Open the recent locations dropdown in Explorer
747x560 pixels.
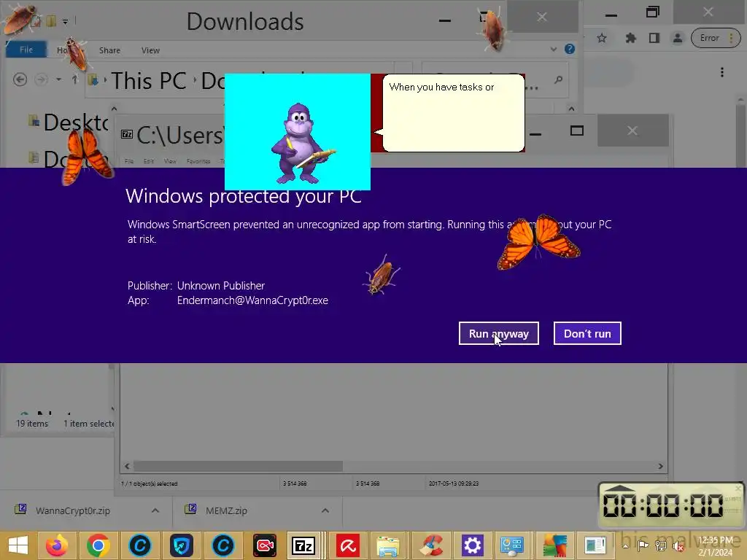click(x=58, y=79)
